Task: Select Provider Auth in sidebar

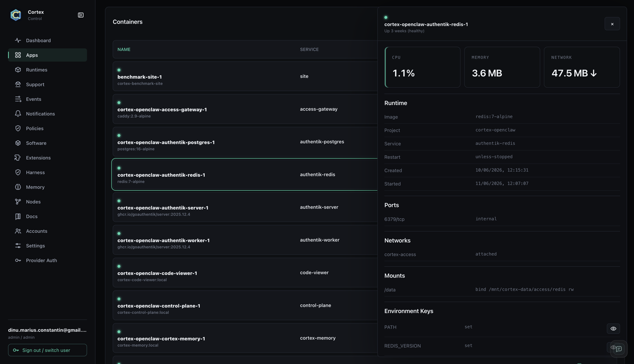Action: tap(48, 260)
